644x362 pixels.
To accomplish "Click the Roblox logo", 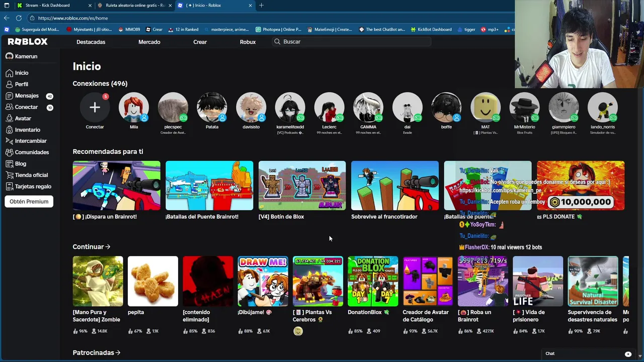I will (x=28, y=42).
